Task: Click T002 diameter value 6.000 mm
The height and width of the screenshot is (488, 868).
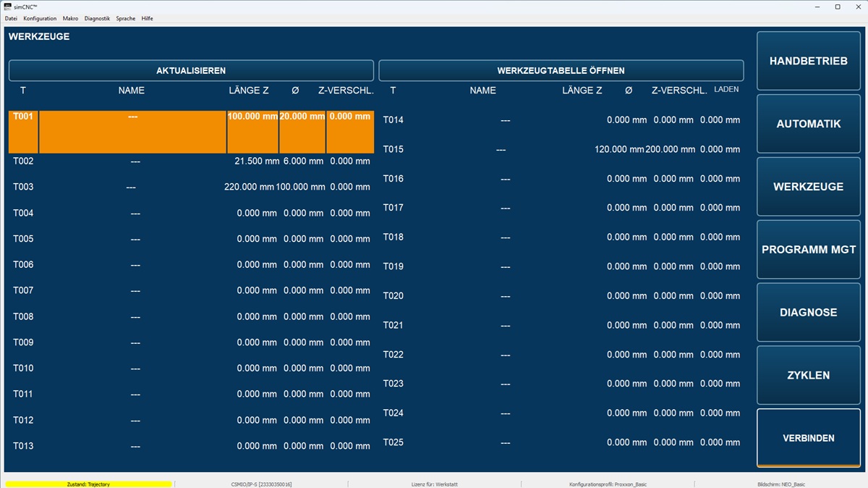Action: point(304,161)
